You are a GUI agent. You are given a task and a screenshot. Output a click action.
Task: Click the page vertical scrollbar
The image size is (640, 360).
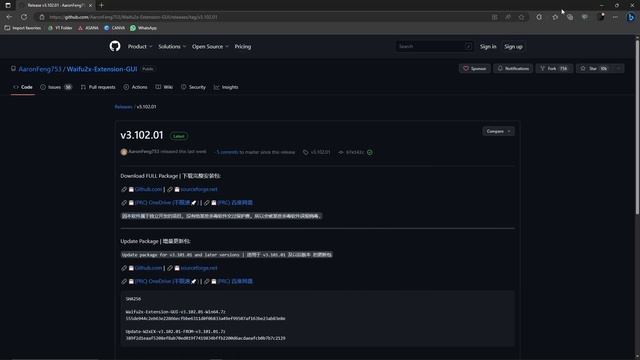point(637,127)
